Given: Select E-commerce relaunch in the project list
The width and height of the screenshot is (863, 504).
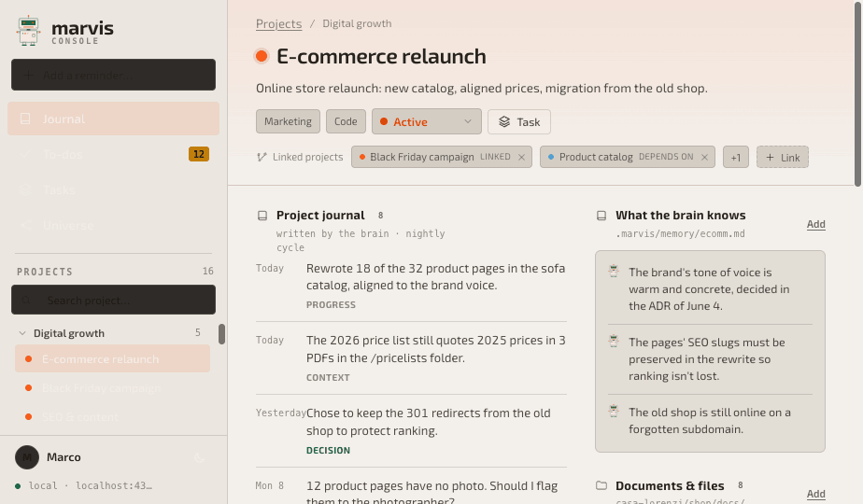Looking at the screenshot, I should [x=112, y=358].
